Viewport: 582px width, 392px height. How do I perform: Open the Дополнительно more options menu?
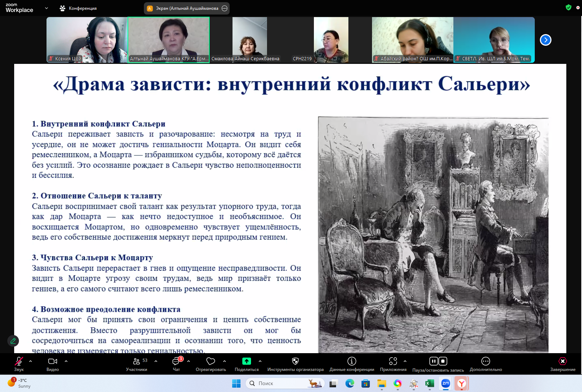tap(486, 362)
